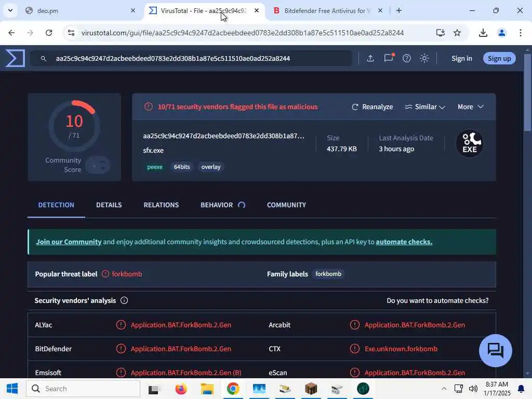Open the notification bell in the taskbar
532x399 pixels.
[521, 389]
